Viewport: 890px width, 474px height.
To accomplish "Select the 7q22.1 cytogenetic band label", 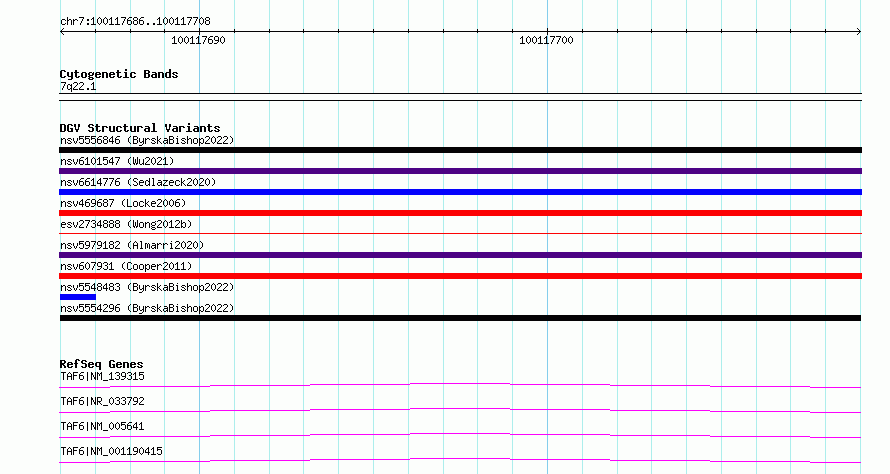I will click(78, 86).
